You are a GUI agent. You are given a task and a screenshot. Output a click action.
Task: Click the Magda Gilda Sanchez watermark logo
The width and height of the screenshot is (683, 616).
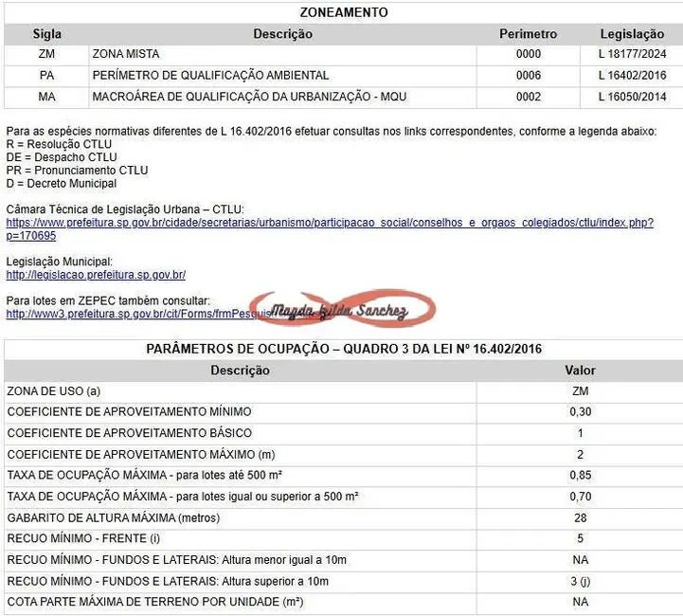tap(341, 310)
